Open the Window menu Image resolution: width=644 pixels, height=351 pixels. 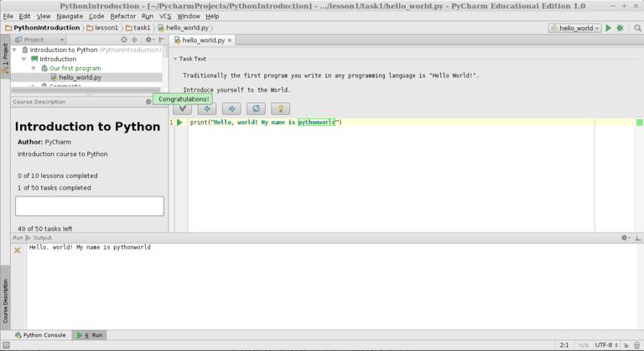click(189, 16)
